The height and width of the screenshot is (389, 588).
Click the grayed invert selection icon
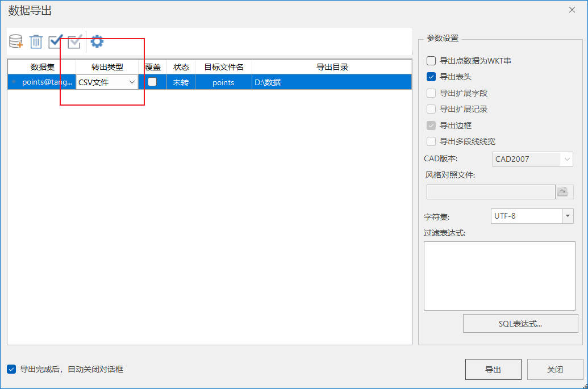[74, 41]
